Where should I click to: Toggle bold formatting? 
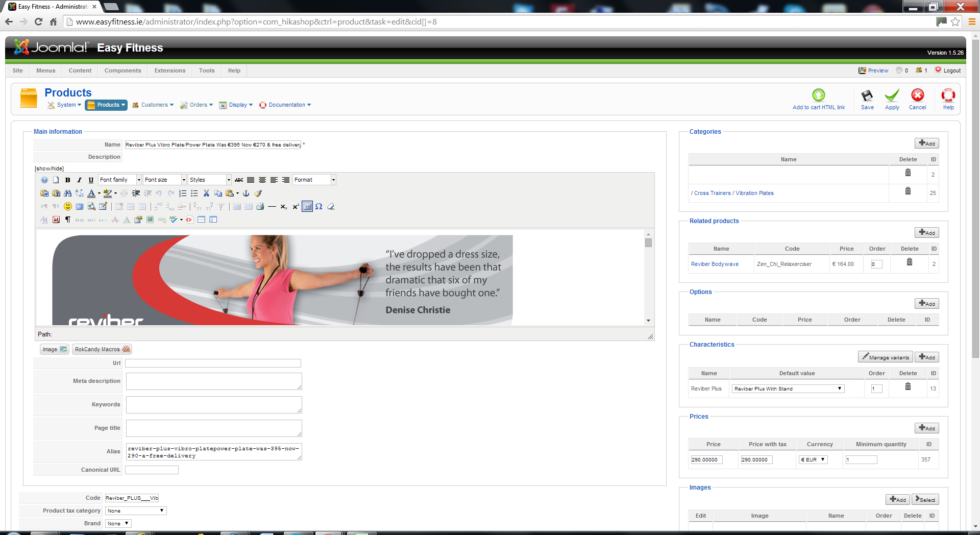point(68,180)
